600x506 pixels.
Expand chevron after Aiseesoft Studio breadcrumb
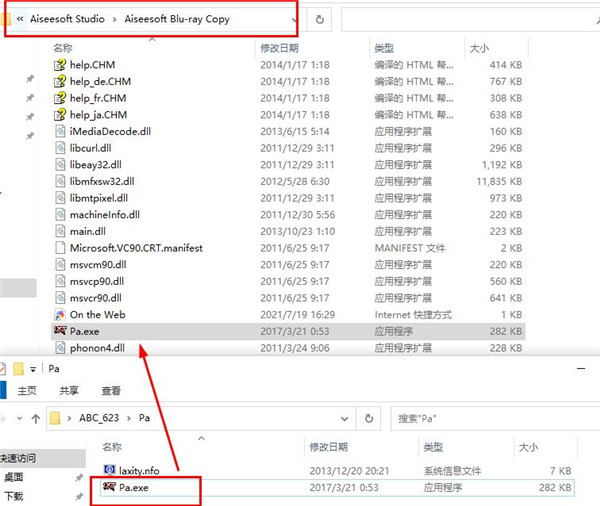click(114, 19)
